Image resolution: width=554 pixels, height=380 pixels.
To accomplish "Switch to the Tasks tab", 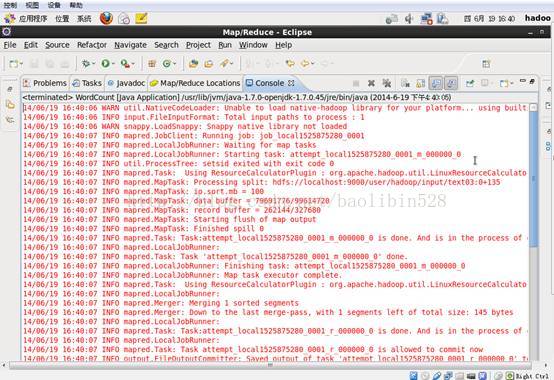I will point(87,83).
